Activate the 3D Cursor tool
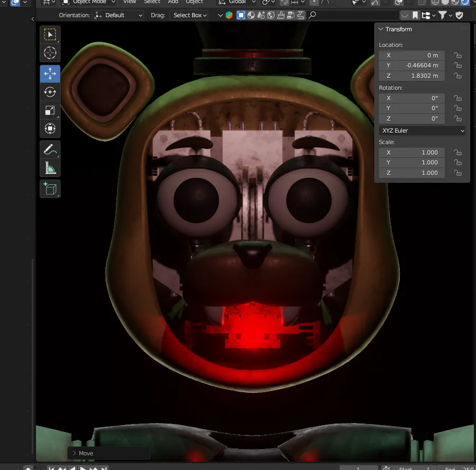 pos(50,53)
